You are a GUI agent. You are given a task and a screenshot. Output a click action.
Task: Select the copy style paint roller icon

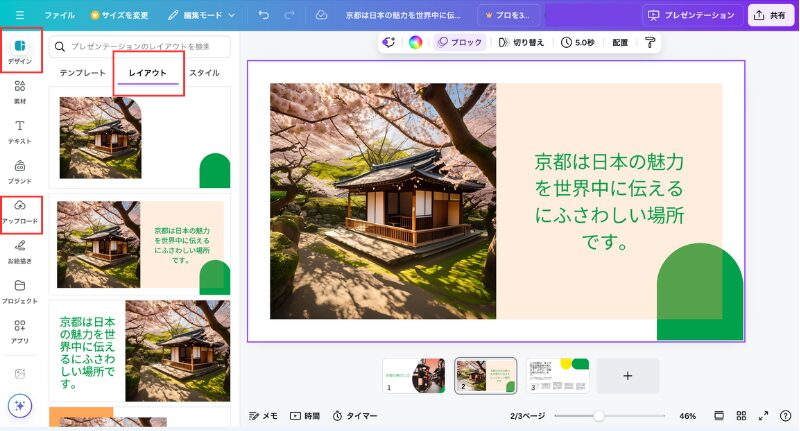(649, 42)
